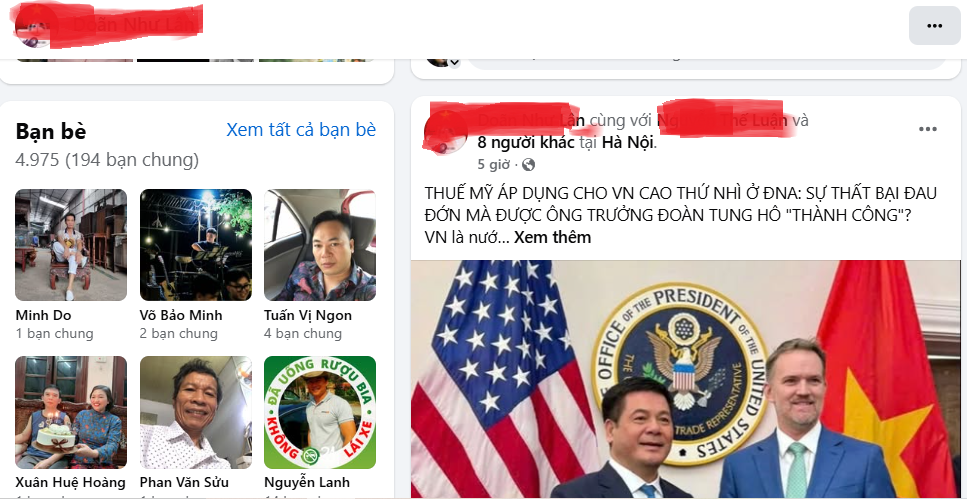The width and height of the screenshot is (967, 499).
Task: Open Xem tất cả bạn bè link
Action: [x=301, y=130]
